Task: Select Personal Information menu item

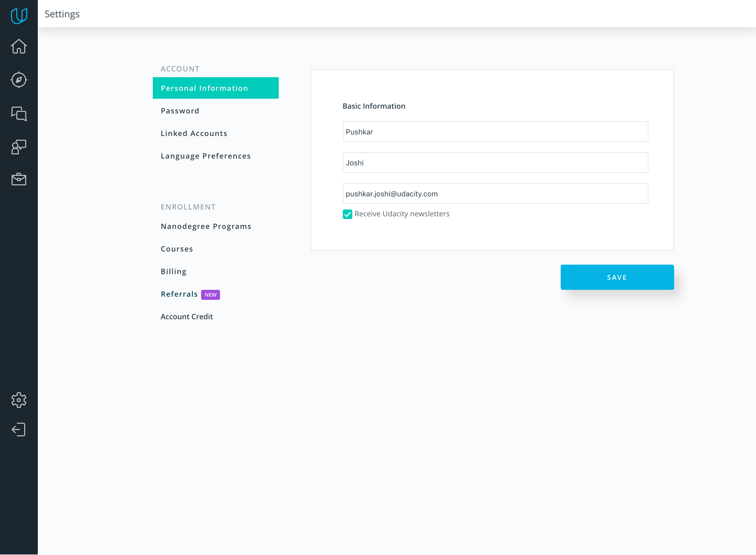Action: pyautogui.click(x=216, y=88)
